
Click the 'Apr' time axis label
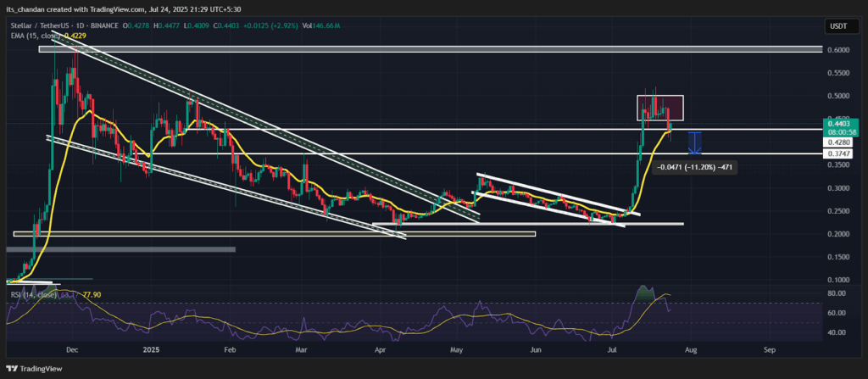pyautogui.click(x=380, y=350)
